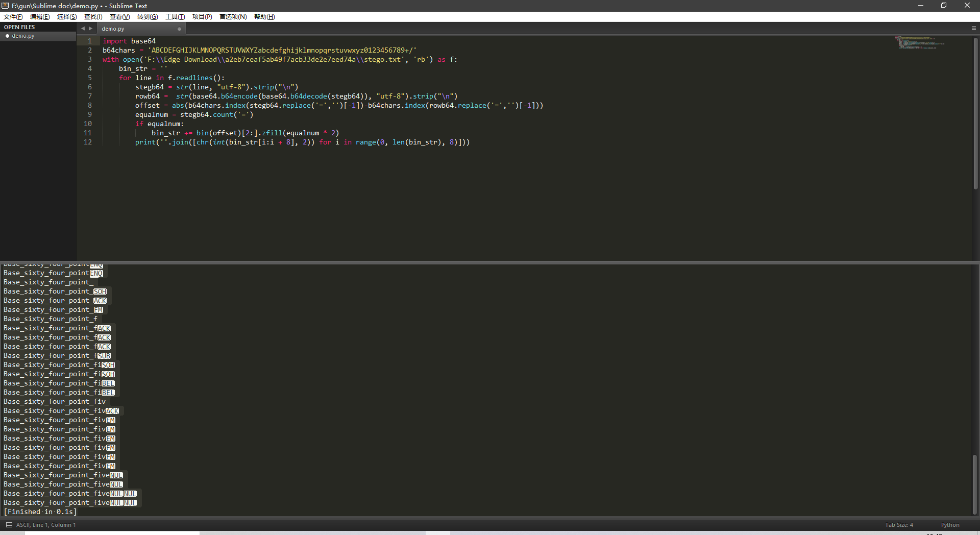The width and height of the screenshot is (980, 535).
Task: Change syntax via Python status label
Action: (x=950, y=525)
